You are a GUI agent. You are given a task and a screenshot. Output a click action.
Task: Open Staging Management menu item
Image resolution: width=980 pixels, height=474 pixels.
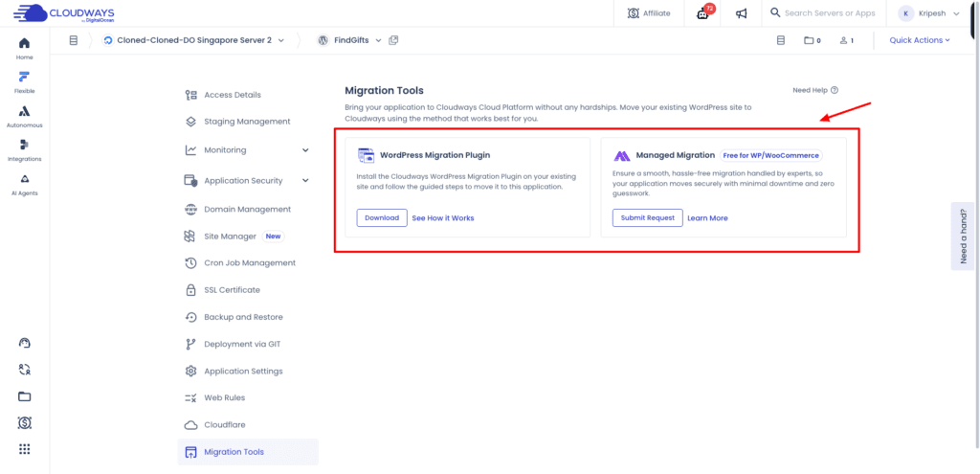tap(248, 122)
